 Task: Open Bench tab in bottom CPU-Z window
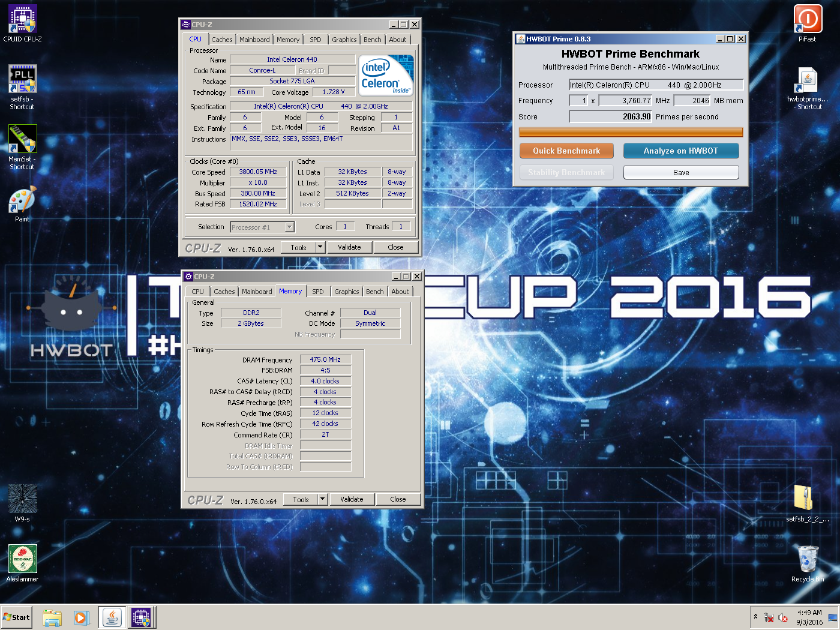[x=375, y=292]
